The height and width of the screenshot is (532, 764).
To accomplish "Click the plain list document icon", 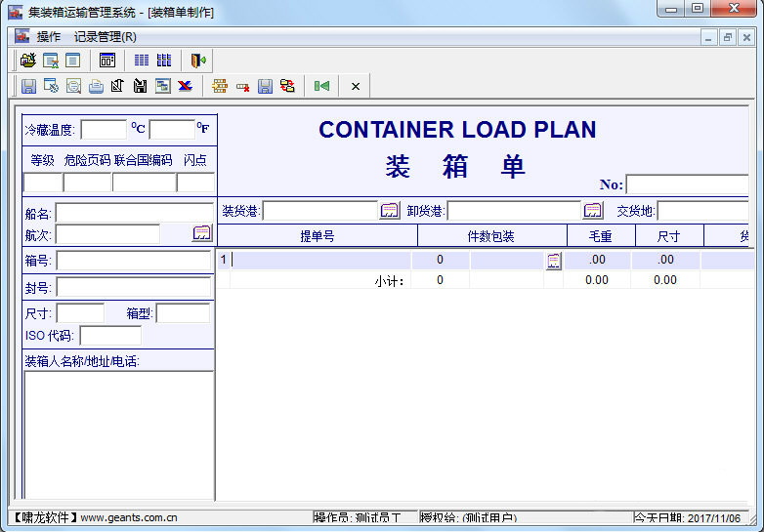I will point(73,61).
